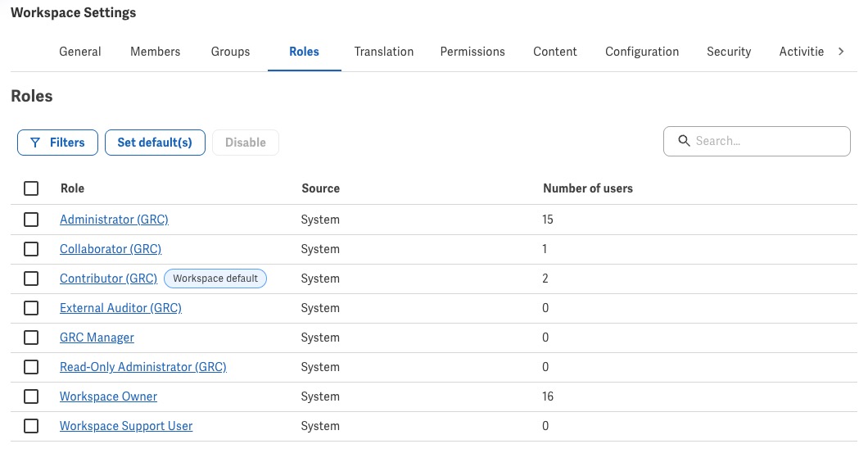This screenshot has width=868, height=453.
Task: Select Read-Only Administrator (GRC) checkbox
Action: tap(31, 367)
